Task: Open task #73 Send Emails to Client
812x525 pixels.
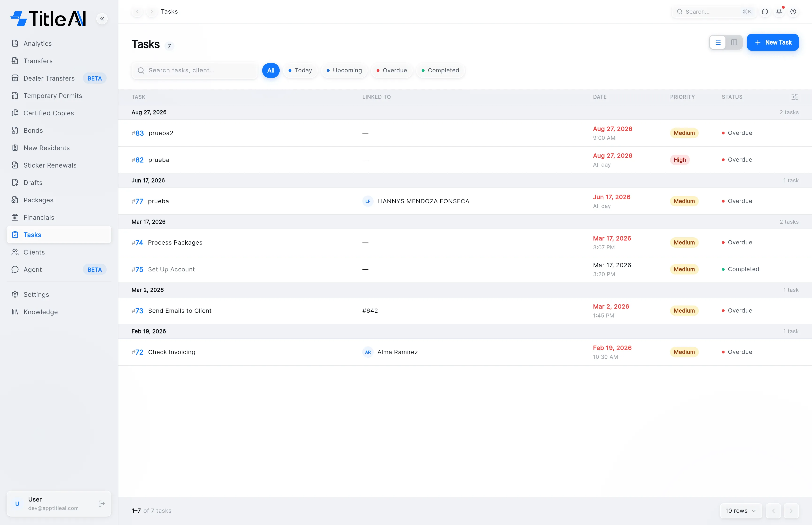Action: point(465,311)
